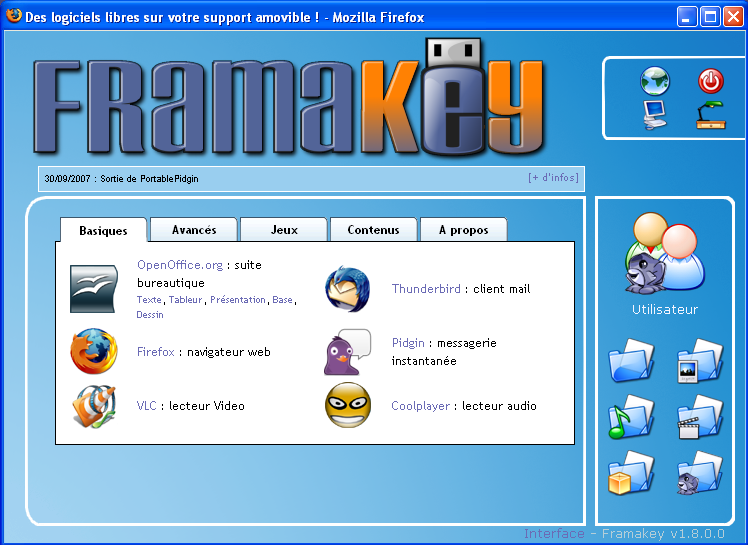
Task: Open Coolplayer via the yellow smiley icon
Action: point(348,405)
